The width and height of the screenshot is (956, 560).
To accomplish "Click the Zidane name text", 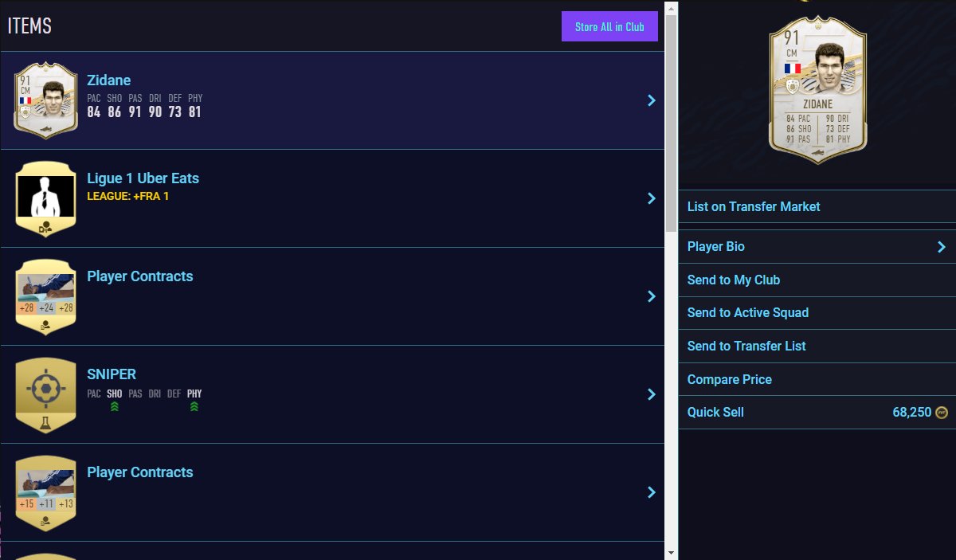I will coord(108,80).
